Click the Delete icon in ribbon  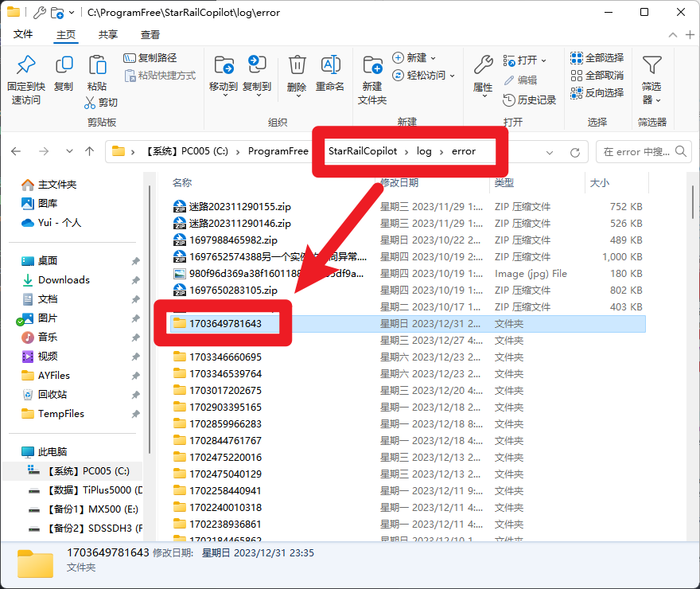297,67
